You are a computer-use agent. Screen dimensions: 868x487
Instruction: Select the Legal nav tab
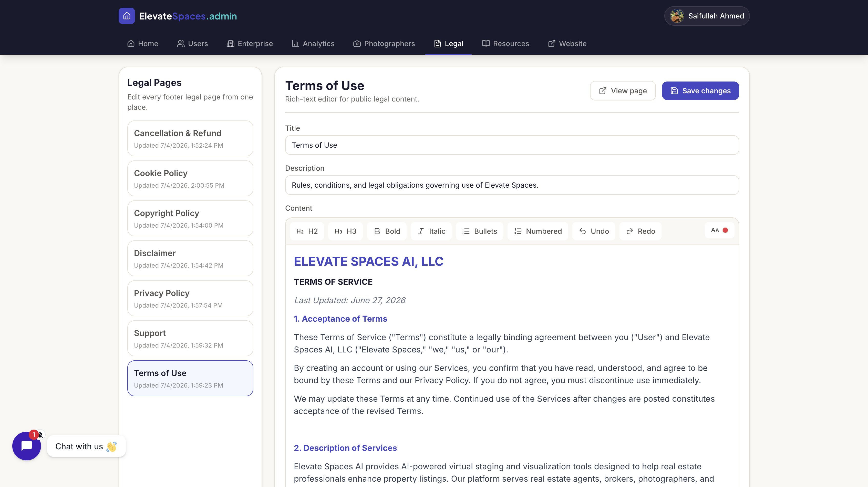click(449, 44)
